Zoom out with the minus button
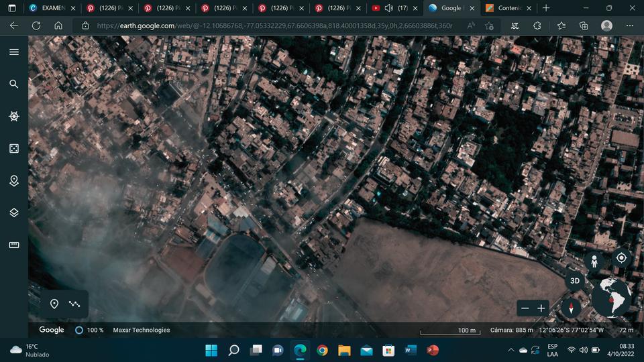The width and height of the screenshot is (644, 362). (x=525, y=308)
